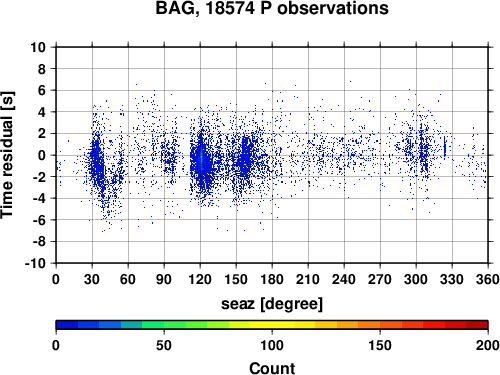
Task: Click the x-axis tick label '240'
Action: coord(344,279)
